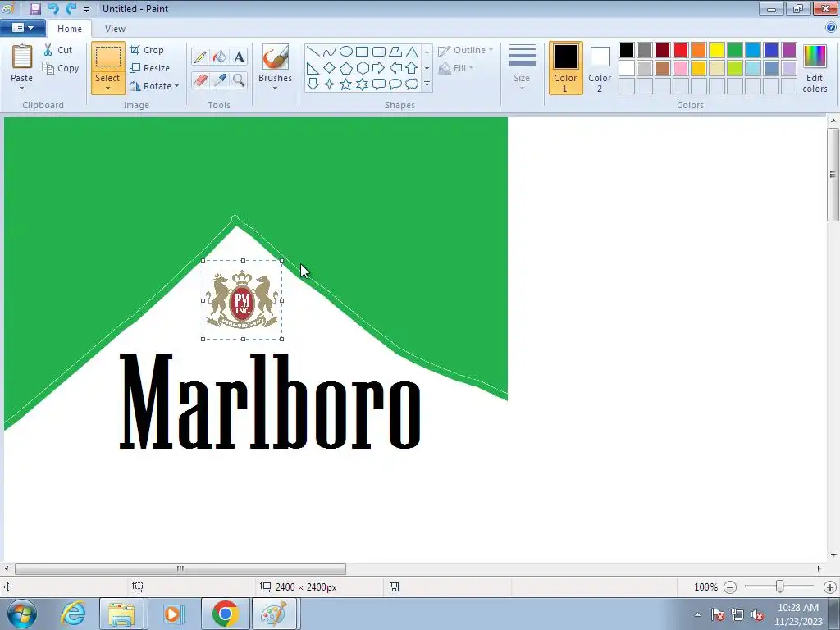Viewport: 840px width, 630px height.
Task: Click the selected crest logo on canvas
Action: point(243,299)
